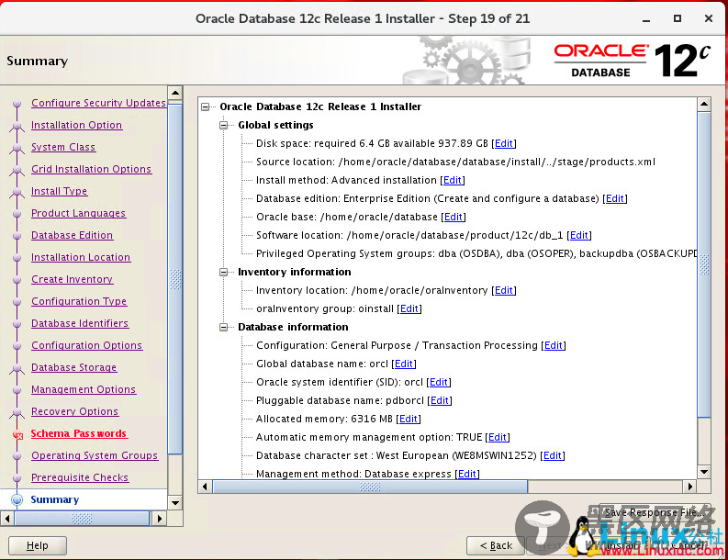Open the Database Identifiers step
Image resolution: width=728 pixels, height=560 pixels.
point(80,323)
